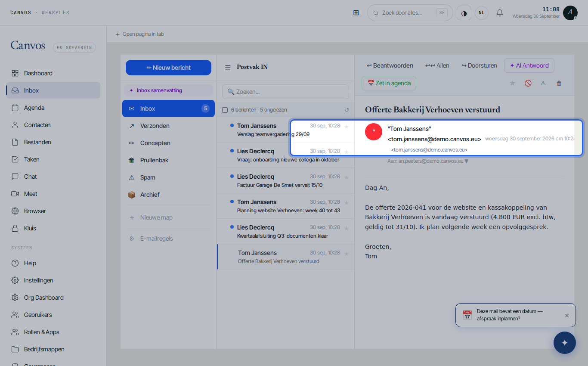Click Beantwoorden to reply
Image resolution: width=588 pixels, height=366 pixels.
click(390, 65)
